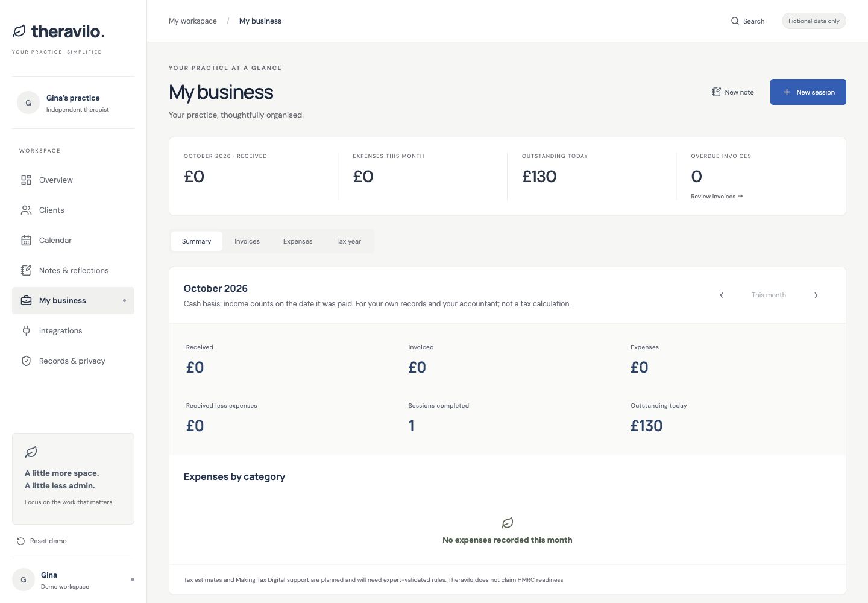Click the This month button
Viewport: 868px width, 603px height.
[769, 295]
